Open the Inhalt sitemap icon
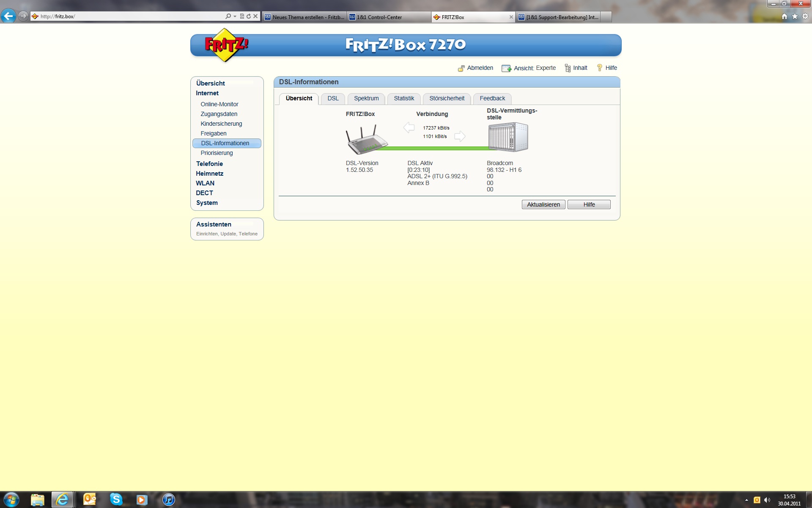 point(568,68)
